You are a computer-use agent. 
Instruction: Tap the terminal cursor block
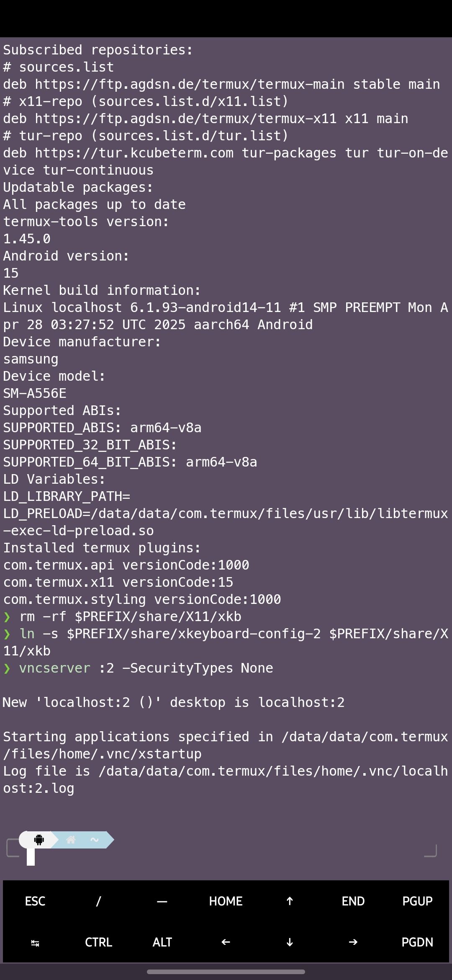[x=31, y=857]
